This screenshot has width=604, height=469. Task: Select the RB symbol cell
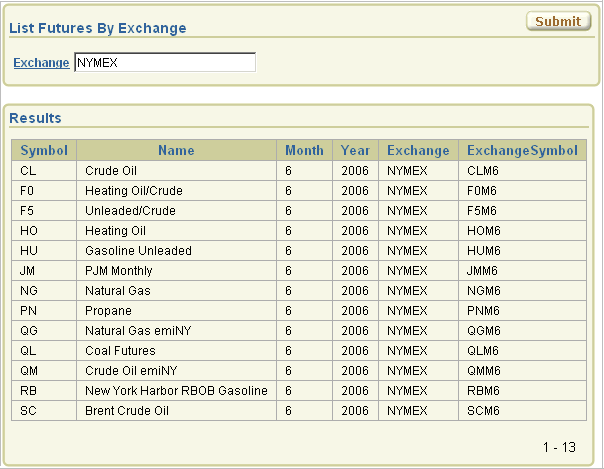pos(44,391)
